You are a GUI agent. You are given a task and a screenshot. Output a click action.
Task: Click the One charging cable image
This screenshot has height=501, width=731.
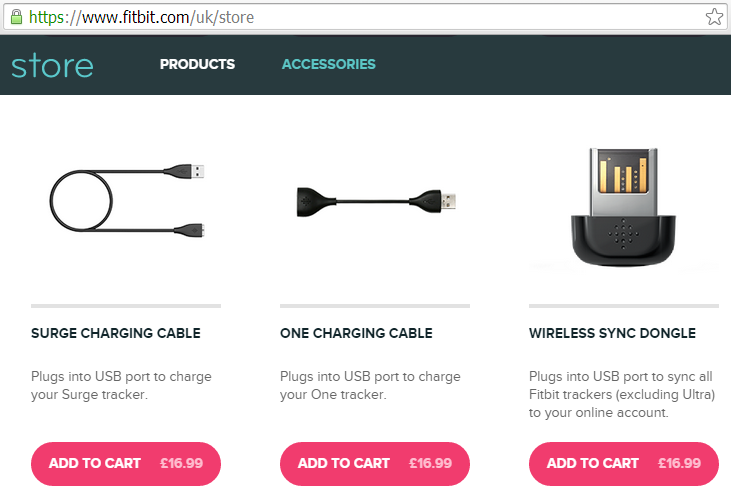tap(375, 199)
